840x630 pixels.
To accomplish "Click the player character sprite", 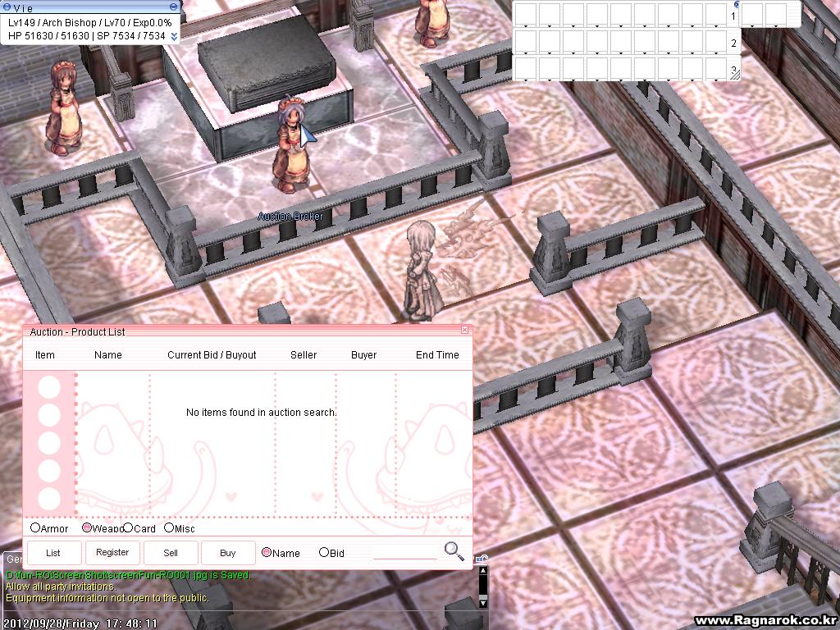I will click(x=423, y=271).
